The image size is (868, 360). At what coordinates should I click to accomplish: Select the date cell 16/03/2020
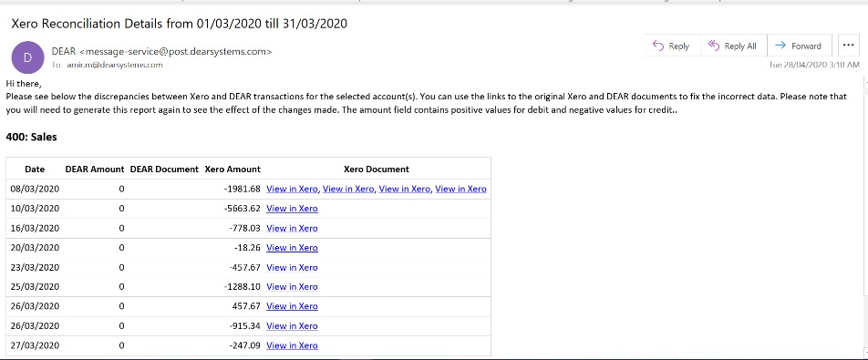click(x=35, y=228)
